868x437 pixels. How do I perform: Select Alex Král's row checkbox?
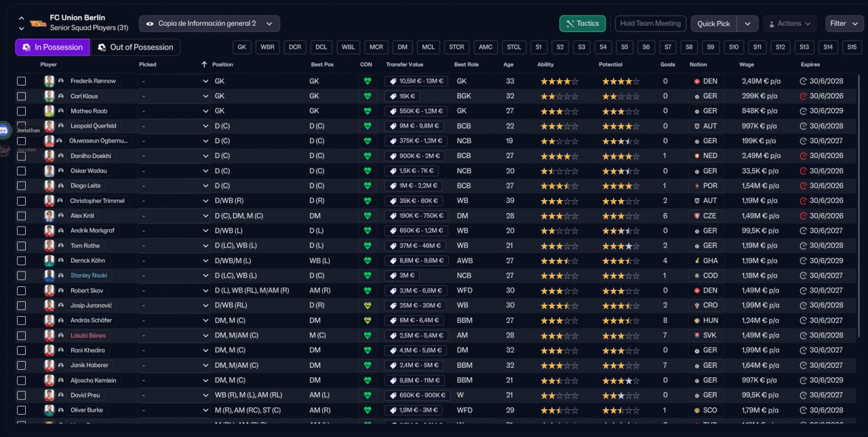coord(22,216)
